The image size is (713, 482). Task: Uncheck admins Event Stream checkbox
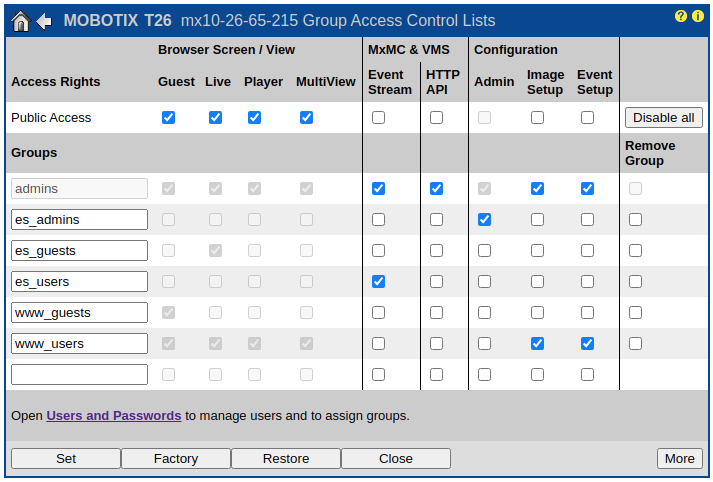coord(378,189)
